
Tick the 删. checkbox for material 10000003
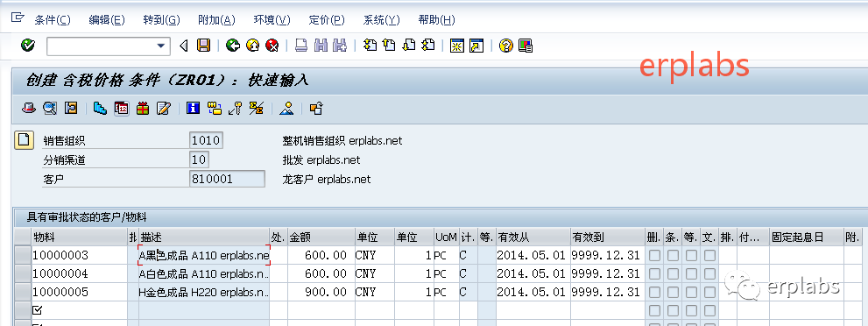[654, 255]
